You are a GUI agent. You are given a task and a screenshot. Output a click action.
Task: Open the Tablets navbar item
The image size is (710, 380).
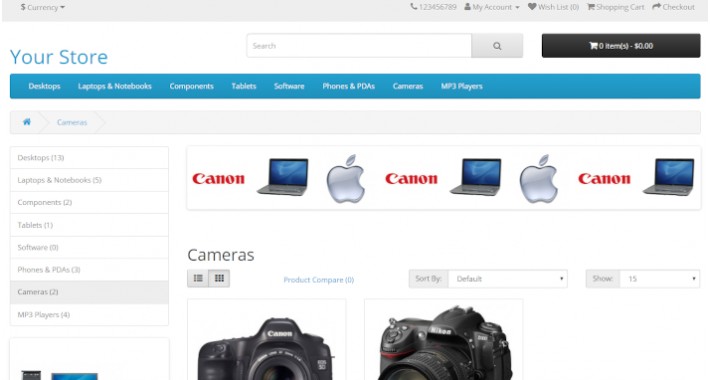244,86
